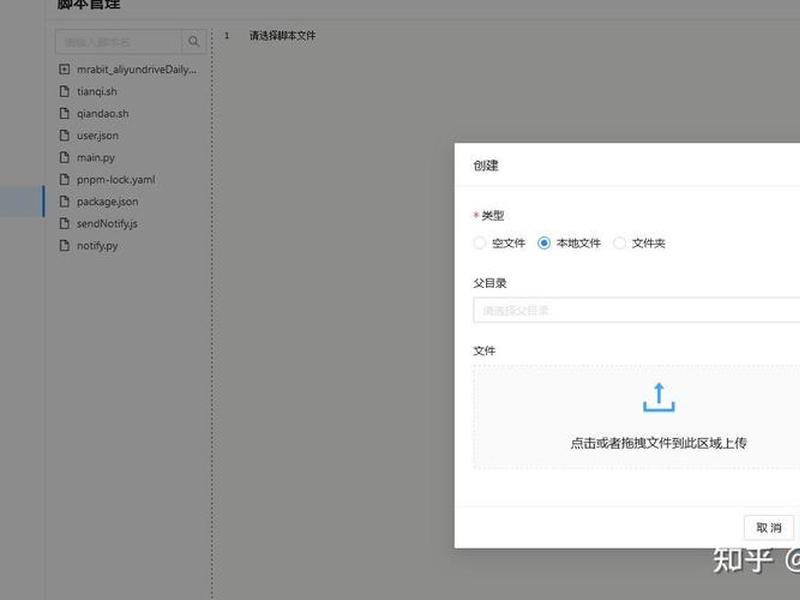Click the script search magnifier icon
Viewport: 800px width, 600px height.
coord(193,41)
